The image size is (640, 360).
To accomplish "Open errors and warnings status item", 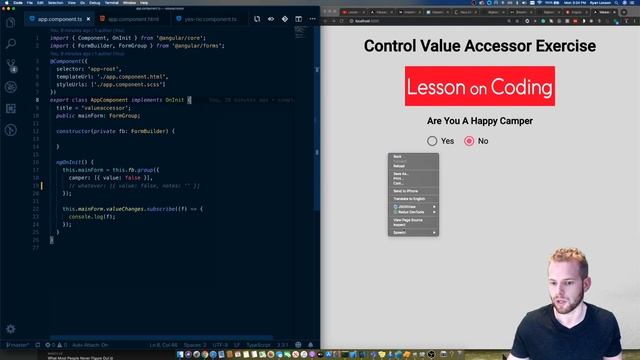I will tap(56, 345).
